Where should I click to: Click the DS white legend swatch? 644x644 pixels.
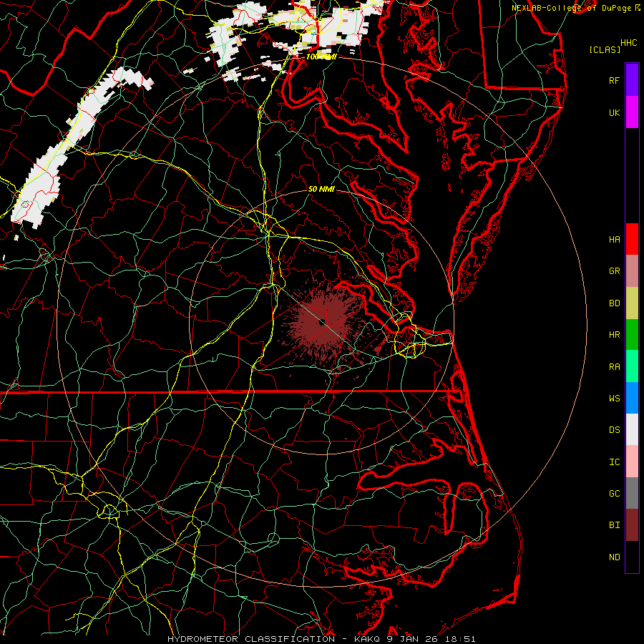pyautogui.click(x=632, y=429)
